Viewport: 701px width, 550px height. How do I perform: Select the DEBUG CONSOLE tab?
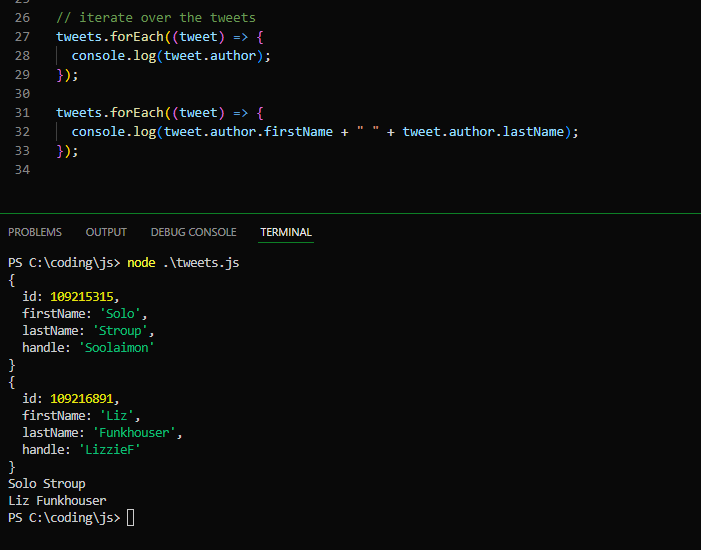coord(194,232)
